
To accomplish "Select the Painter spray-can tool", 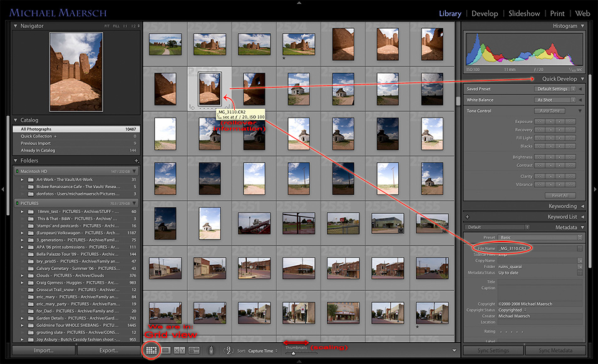I will tap(211, 350).
